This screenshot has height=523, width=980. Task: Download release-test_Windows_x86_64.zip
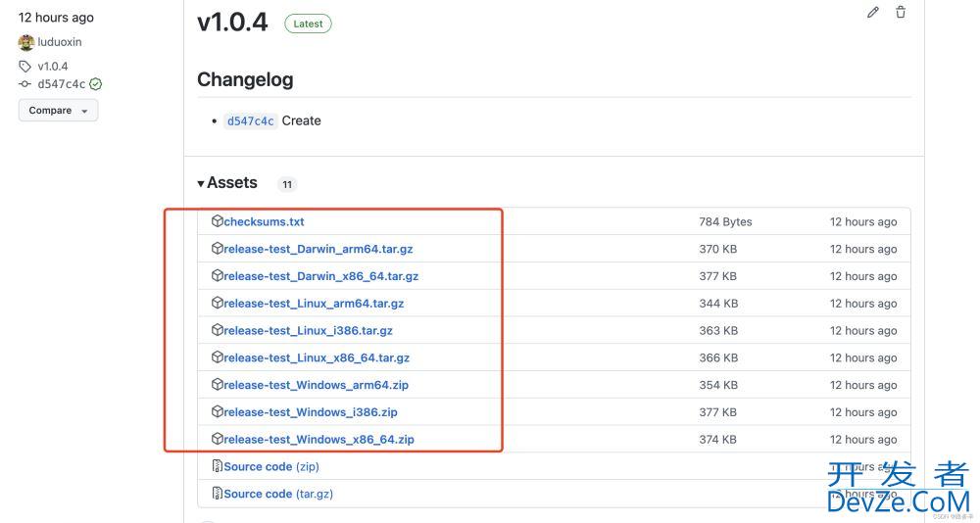(318, 440)
